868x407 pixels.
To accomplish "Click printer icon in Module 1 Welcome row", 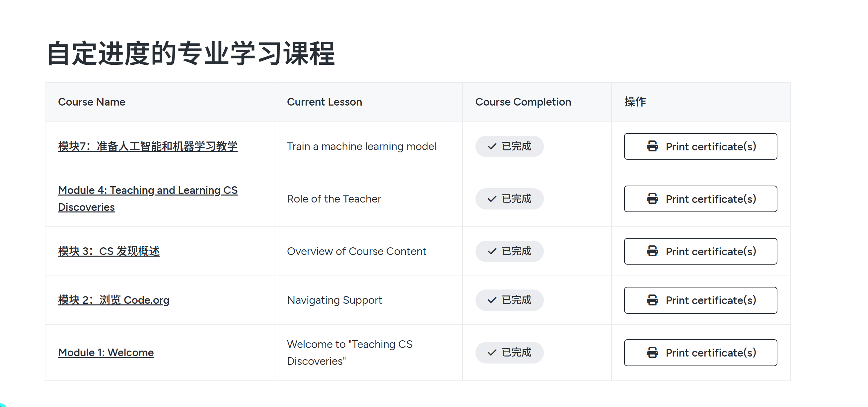I will (652, 353).
